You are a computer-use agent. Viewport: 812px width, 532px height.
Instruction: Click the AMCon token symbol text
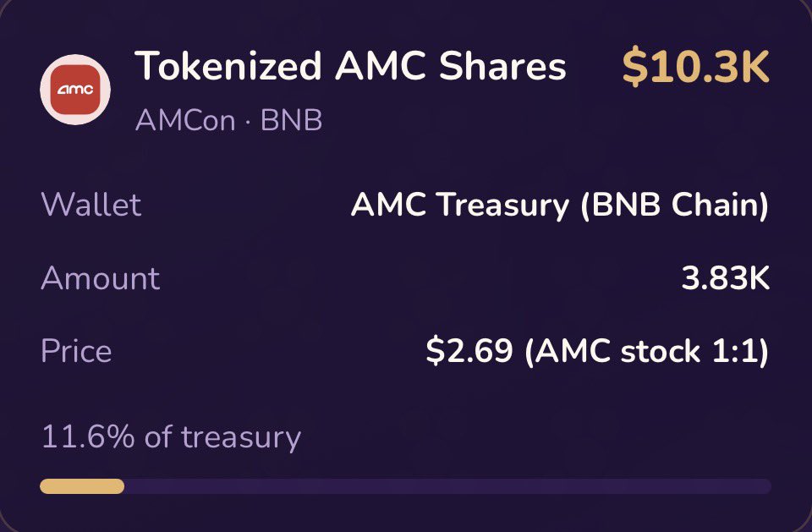[x=185, y=120]
